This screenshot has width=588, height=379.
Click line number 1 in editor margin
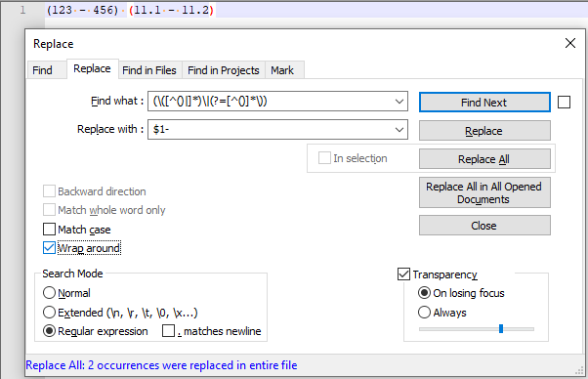tap(22, 10)
